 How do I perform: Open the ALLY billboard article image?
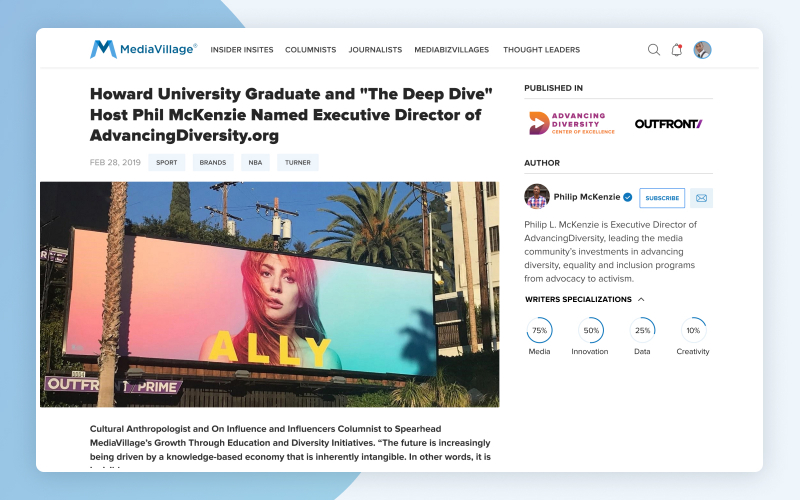(x=269, y=294)
